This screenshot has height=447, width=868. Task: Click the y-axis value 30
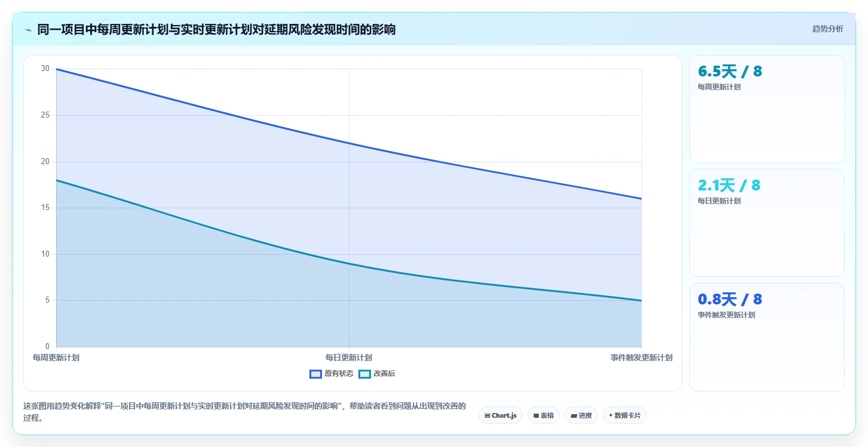pyautogui.click(x=45, y=69)
